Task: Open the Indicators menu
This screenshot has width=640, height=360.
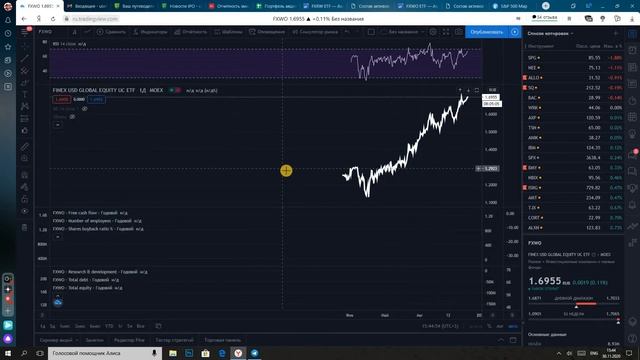Action: click(x=150, y=32)
